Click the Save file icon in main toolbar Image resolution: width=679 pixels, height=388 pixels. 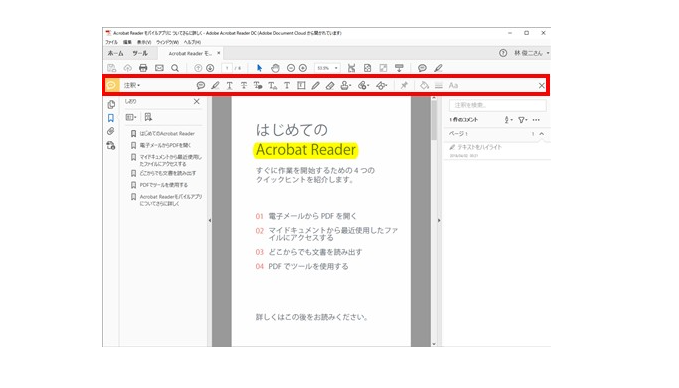111,68
